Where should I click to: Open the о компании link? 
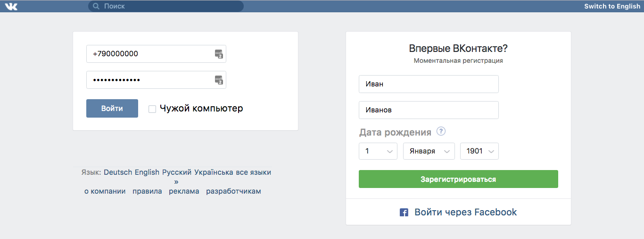coord(105,191)
